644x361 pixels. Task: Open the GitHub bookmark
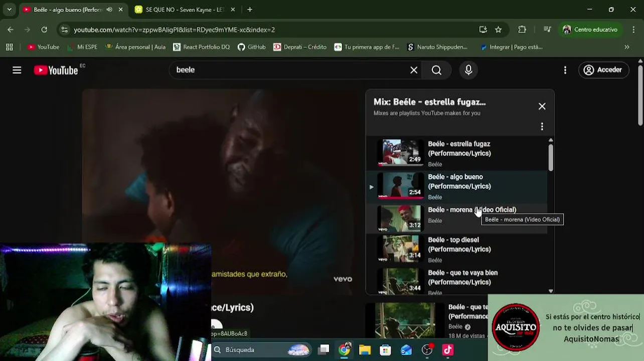[251, 47]
